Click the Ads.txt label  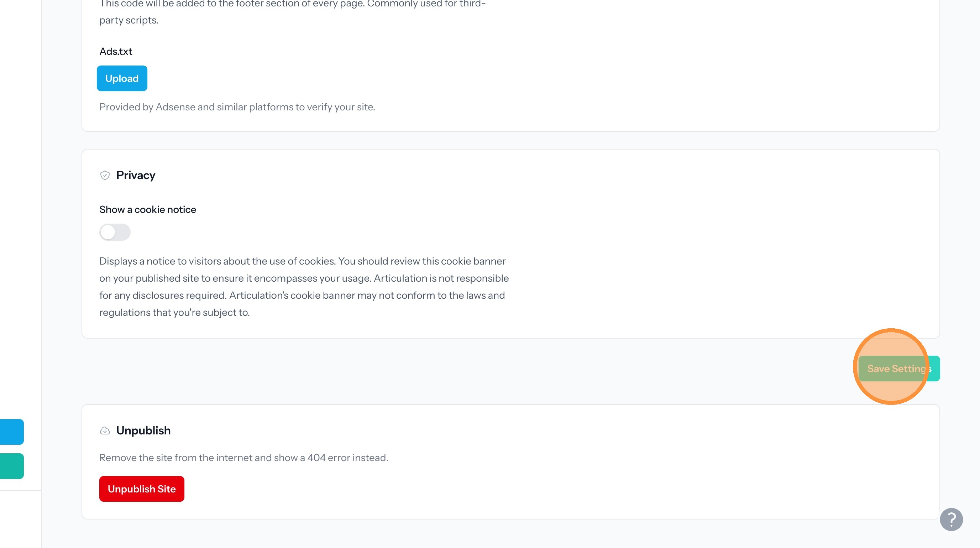pyautogui.click(x=116, y=51)
